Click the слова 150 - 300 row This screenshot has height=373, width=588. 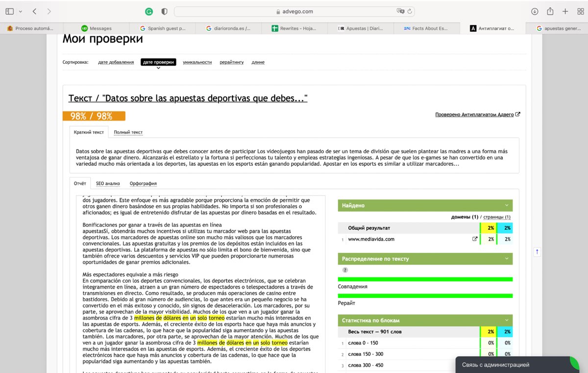pos(425,354)
